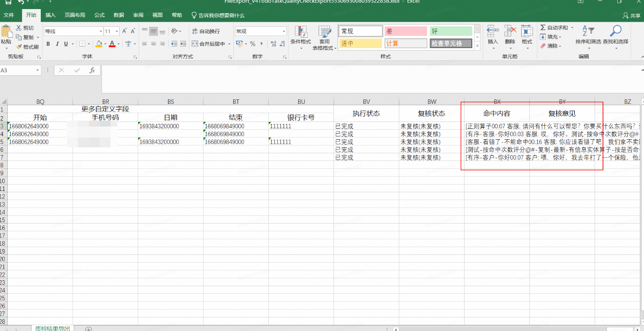644x331 pixels.
Task: Apply phonetic guide (wén) icon
Action: tap(128, 44)
